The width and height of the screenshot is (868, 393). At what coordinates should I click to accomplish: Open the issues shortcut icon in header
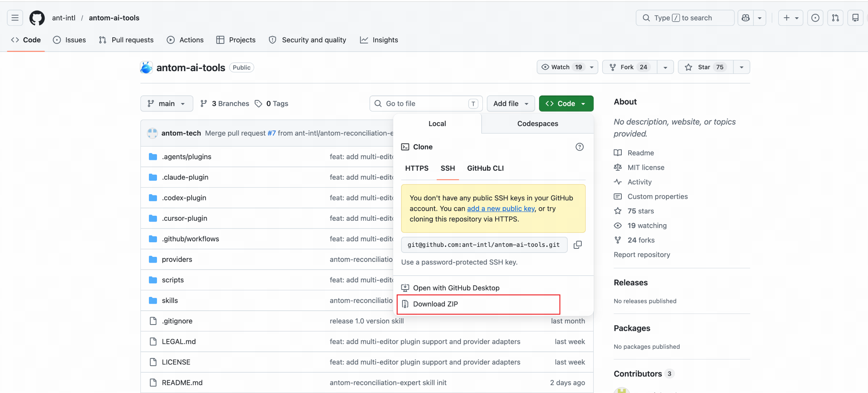click(815, 18)
